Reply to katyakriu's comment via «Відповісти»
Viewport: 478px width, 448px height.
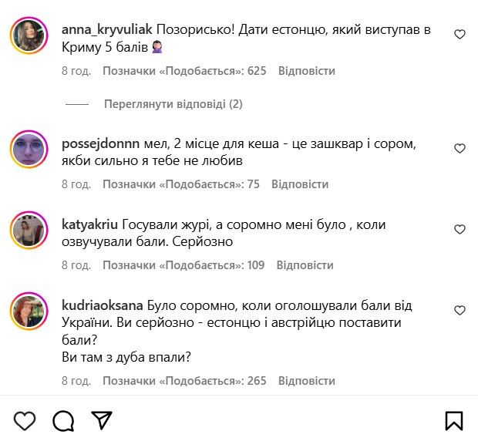point(305,265)
